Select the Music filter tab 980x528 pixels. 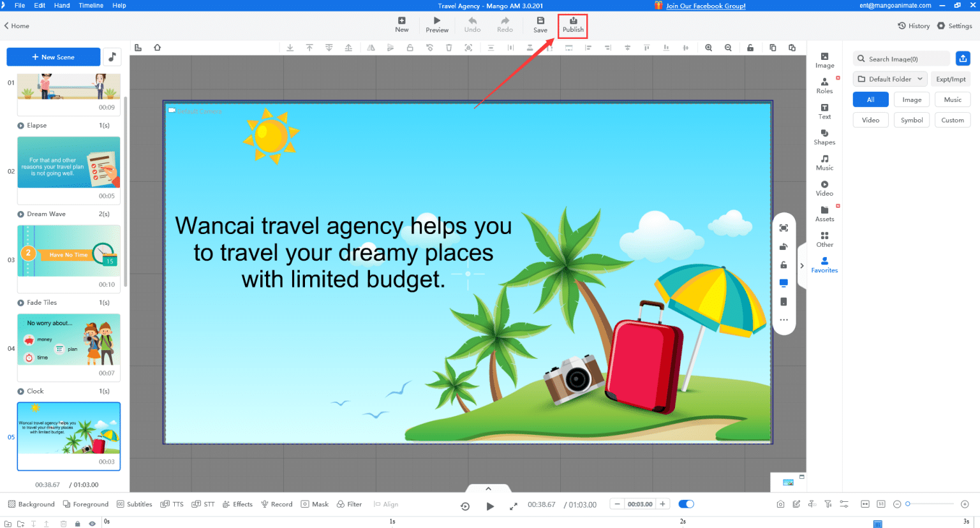[x=952, y=99]
